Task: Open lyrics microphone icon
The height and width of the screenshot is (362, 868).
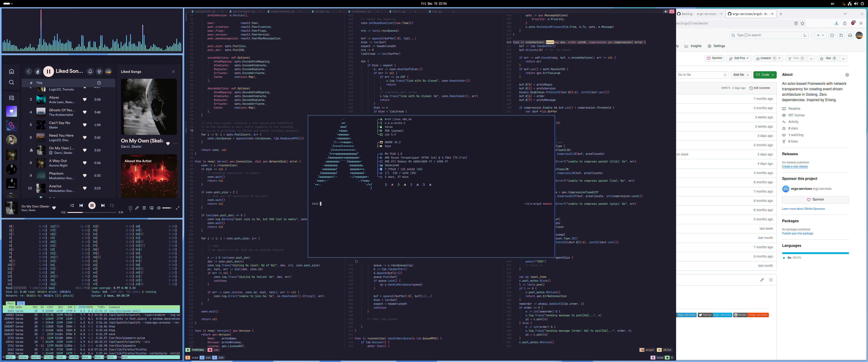Action: click(x=137, y=208)
